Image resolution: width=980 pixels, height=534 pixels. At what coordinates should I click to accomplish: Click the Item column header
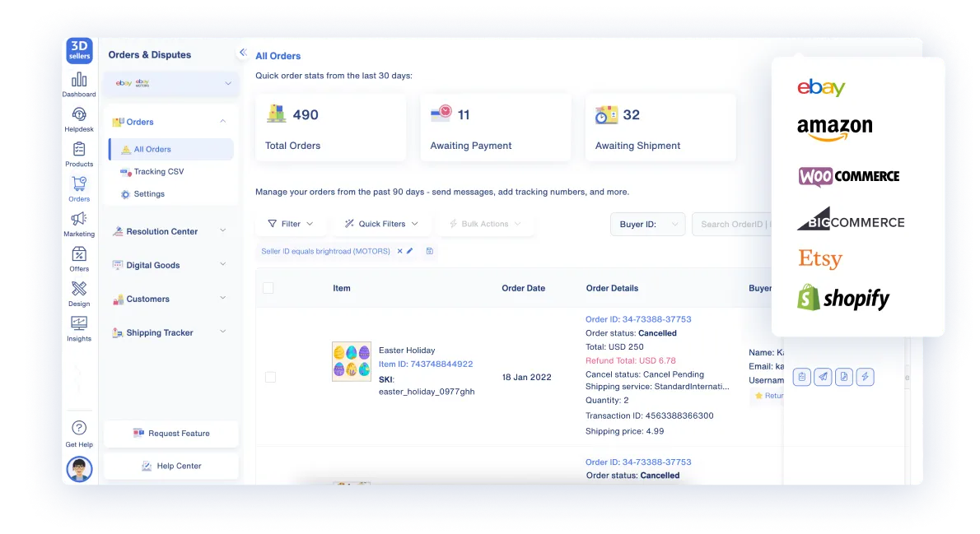(x=341, y=288)
